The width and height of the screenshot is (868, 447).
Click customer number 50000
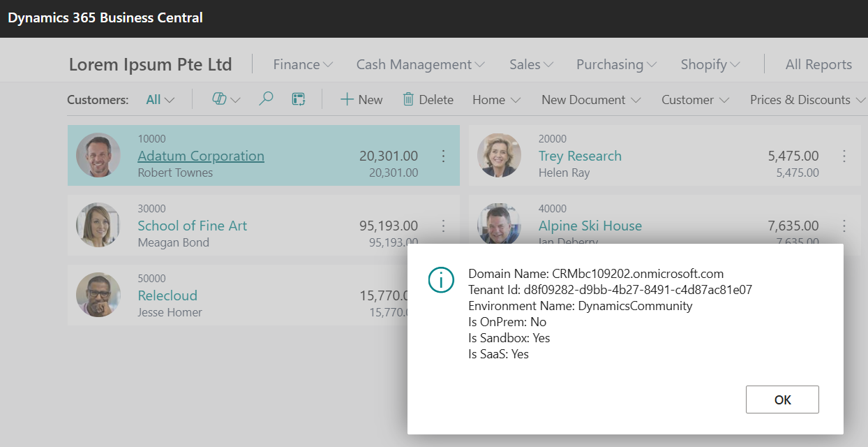[151, 279]
